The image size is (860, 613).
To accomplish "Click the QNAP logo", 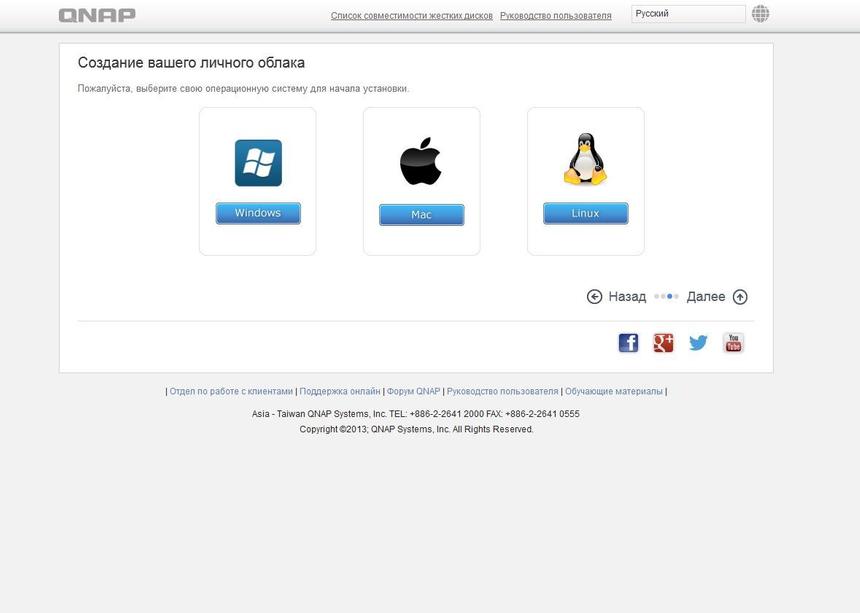I will point(97,15).
